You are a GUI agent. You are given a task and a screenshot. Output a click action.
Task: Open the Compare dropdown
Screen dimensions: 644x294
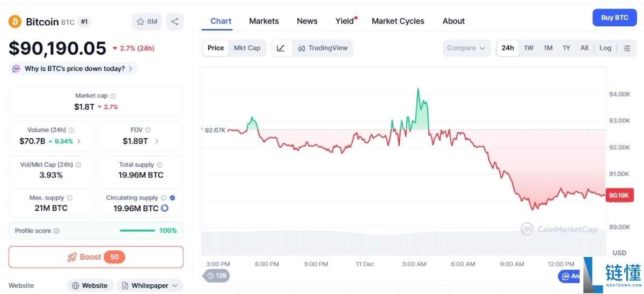(x=466, y=48)
